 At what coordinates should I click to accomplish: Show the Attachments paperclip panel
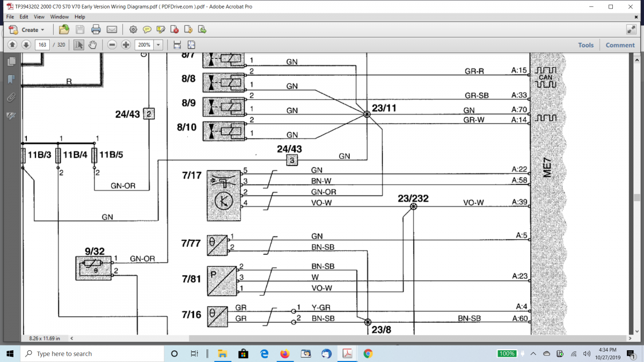[11, 98]
